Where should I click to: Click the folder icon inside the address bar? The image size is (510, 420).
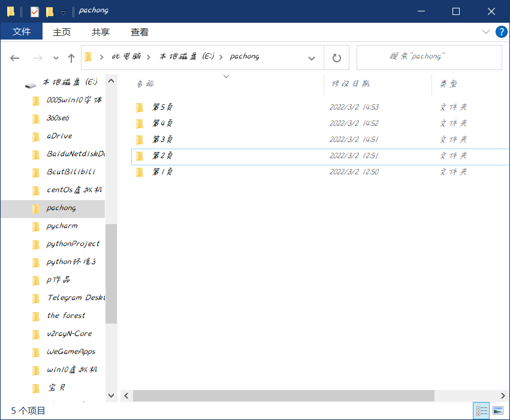(89, 58)
